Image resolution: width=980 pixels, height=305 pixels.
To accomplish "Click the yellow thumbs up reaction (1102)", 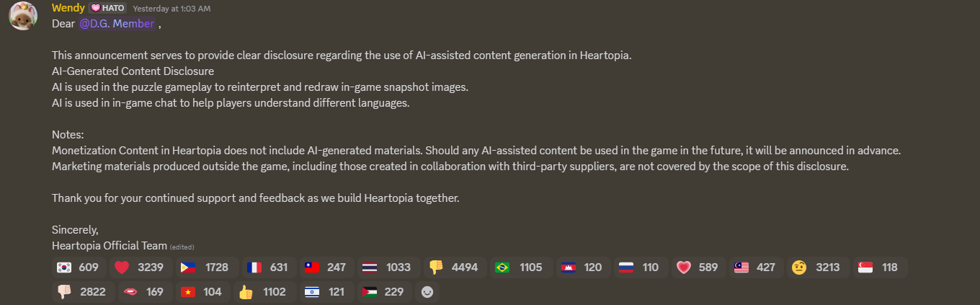I will tap(264, 292).
